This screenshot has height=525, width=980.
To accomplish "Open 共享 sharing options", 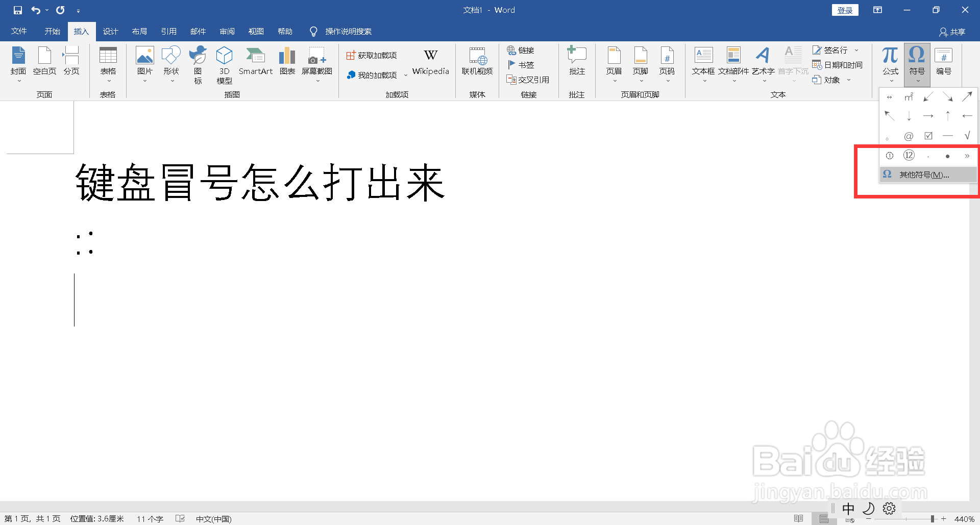I will (x=953, y=31).
